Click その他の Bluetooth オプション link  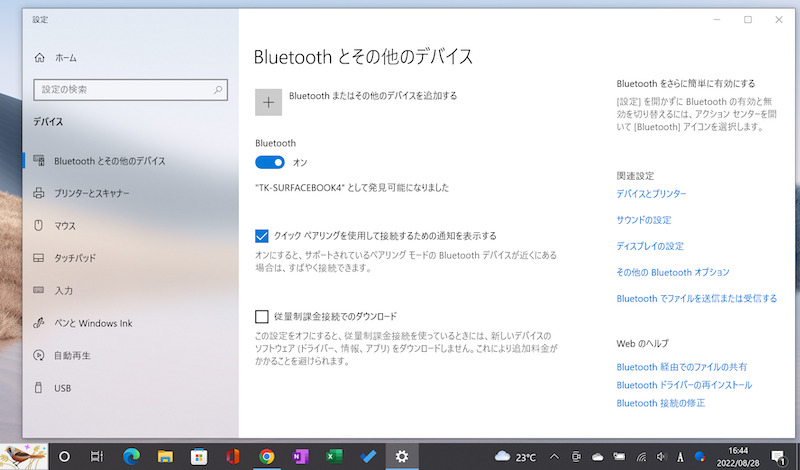[x=673, y=272]
